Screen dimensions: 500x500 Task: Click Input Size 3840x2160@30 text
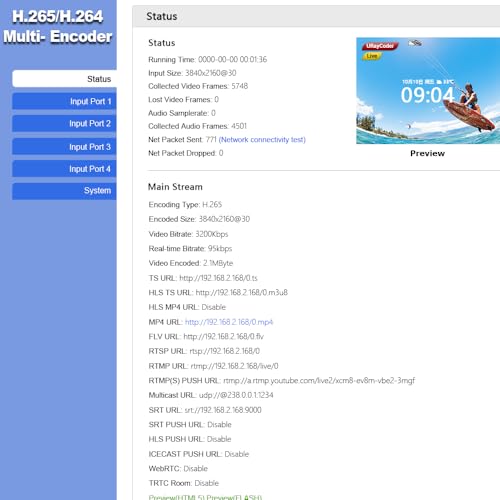(x=192, y=73)
